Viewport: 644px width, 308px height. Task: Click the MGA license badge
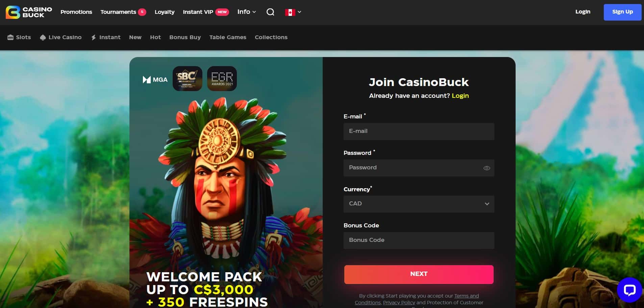point(155,80)
